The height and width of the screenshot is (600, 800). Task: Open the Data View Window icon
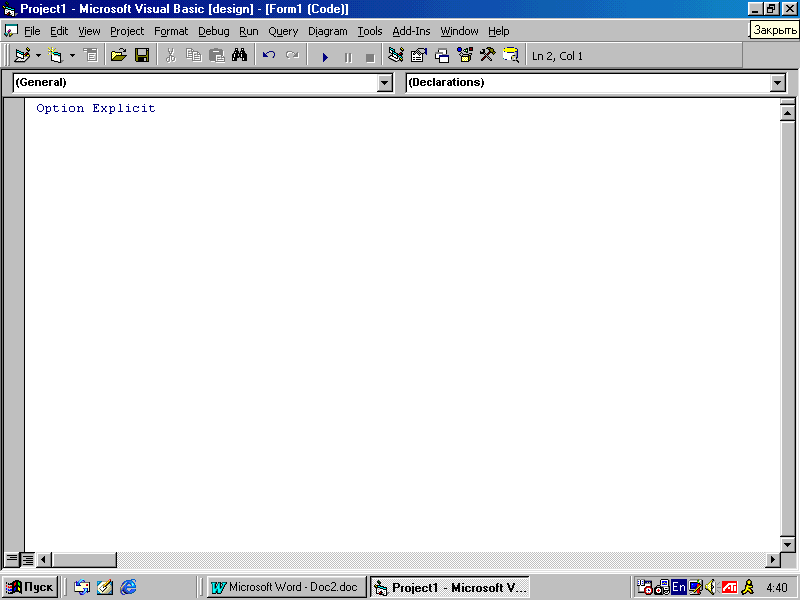511,55
